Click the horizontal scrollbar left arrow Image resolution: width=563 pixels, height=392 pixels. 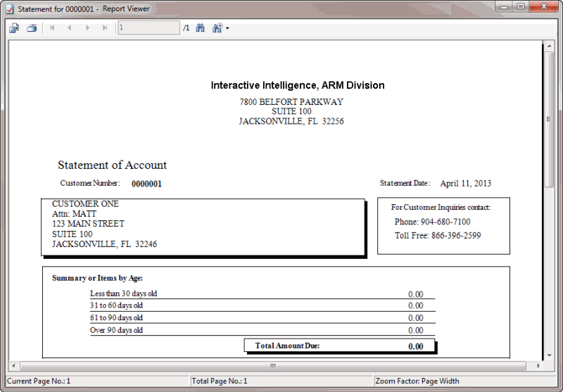click(13, 366)
